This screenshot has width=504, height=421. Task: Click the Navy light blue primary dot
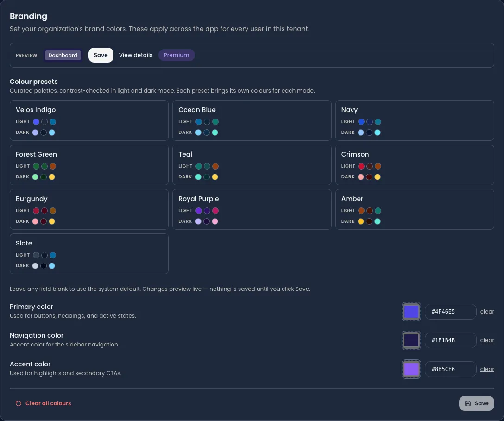coord(361,122)
